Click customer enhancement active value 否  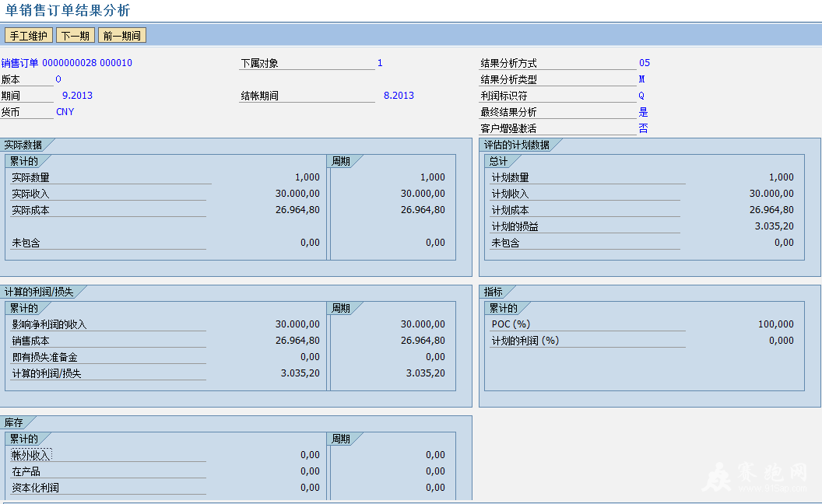click(643, 128)
